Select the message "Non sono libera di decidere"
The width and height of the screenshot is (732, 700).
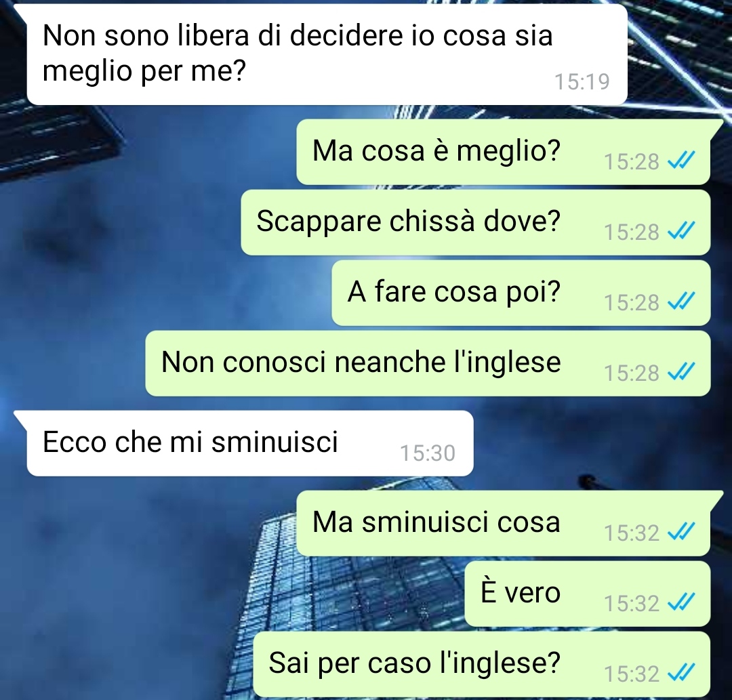coord(327,54)
